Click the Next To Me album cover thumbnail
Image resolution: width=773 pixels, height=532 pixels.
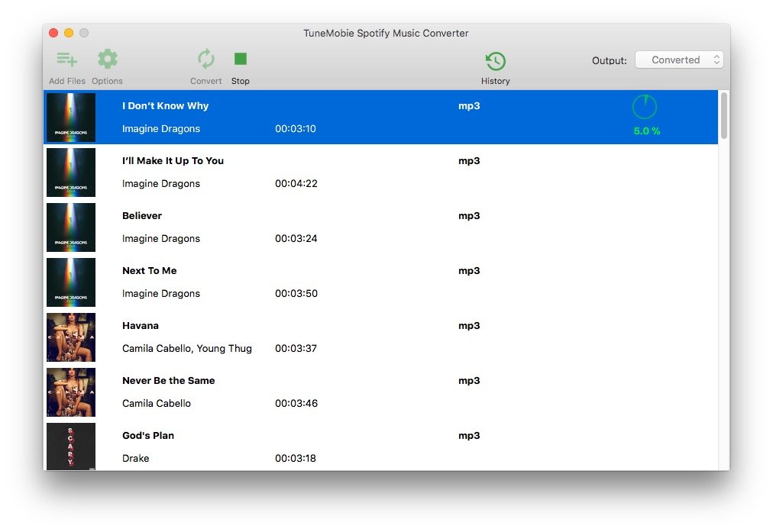pyautogui.click(x=71, y=282)
